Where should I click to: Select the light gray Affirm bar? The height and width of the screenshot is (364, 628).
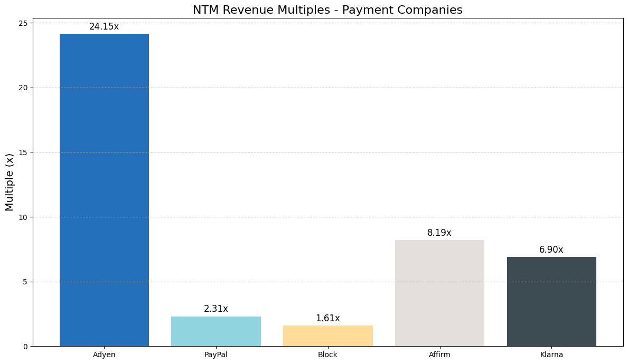pos(439,293)
